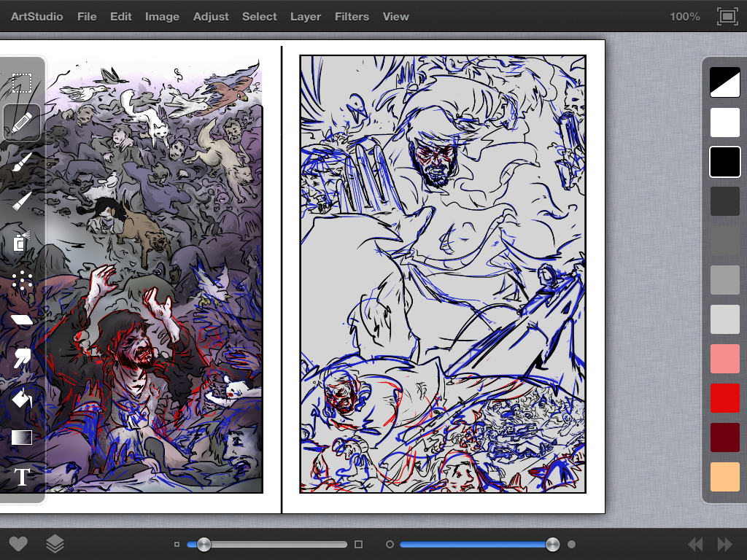Image resolution: width=747 pixels, height=560 pixels.
Task: Select the Eraser tool
Action: point(21,319)
